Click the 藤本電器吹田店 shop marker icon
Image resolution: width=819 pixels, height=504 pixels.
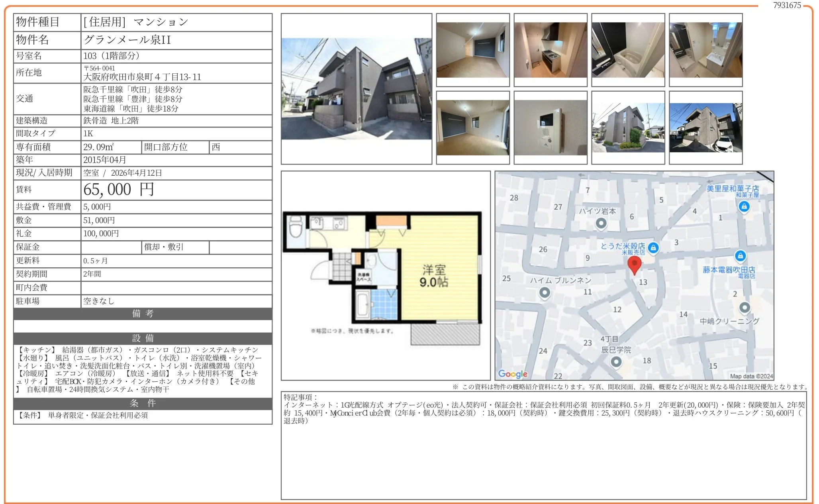pyautogui.click(x=740, y=256)
